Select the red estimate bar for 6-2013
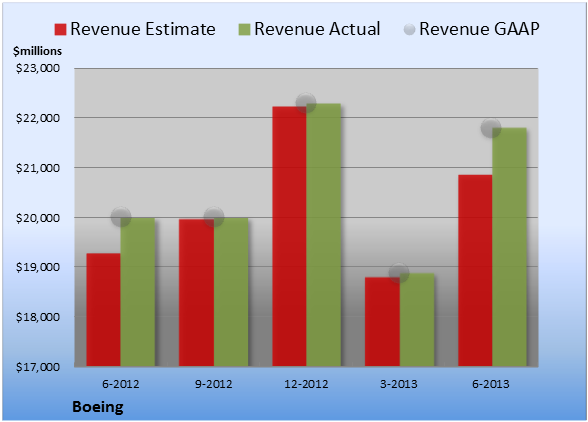Image resolution: width=588 pixels, height=422 pixels. point(475,270)
